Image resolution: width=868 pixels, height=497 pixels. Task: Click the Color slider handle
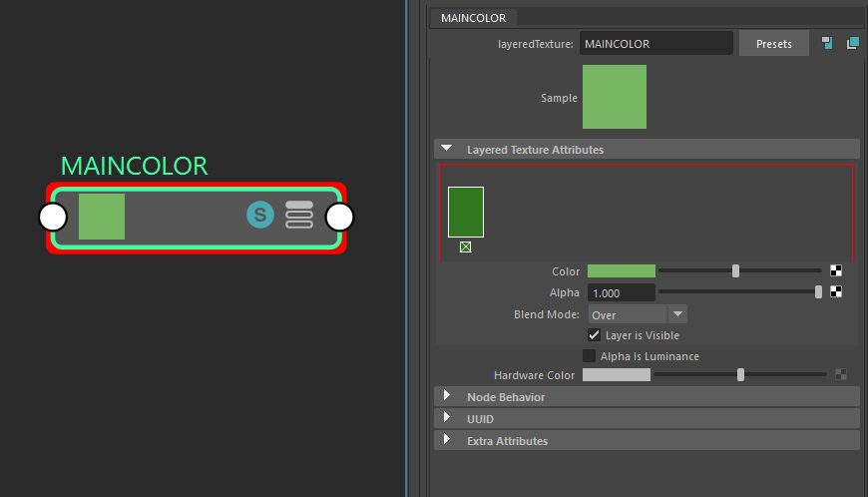click(x=735, y=270)
